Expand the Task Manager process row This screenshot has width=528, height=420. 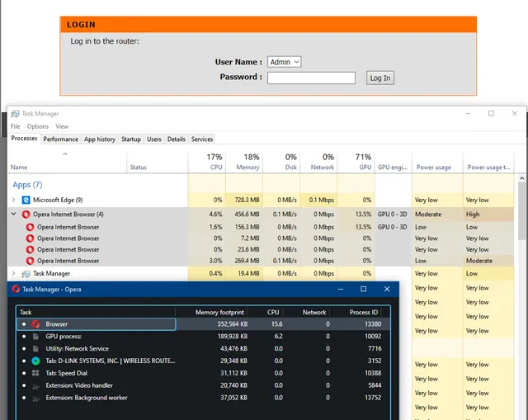[x=13, y=273]
